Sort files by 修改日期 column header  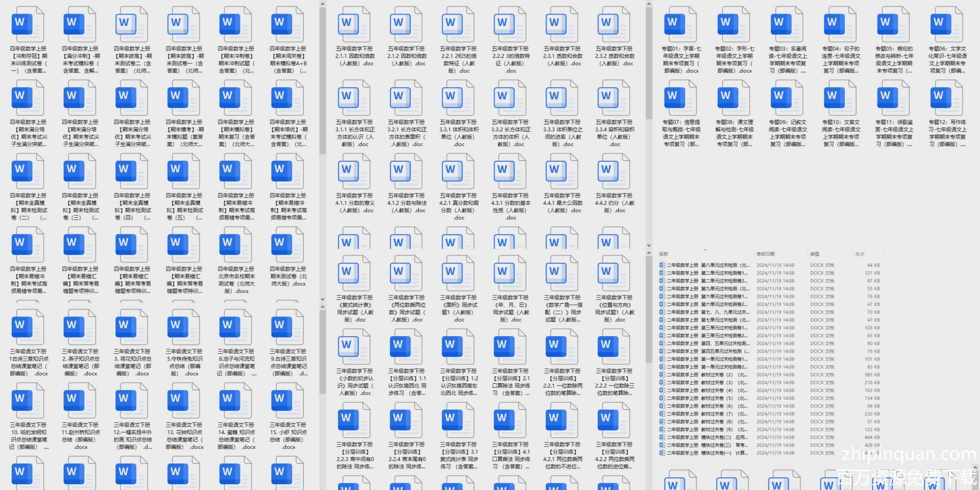[x=765, y=254]
